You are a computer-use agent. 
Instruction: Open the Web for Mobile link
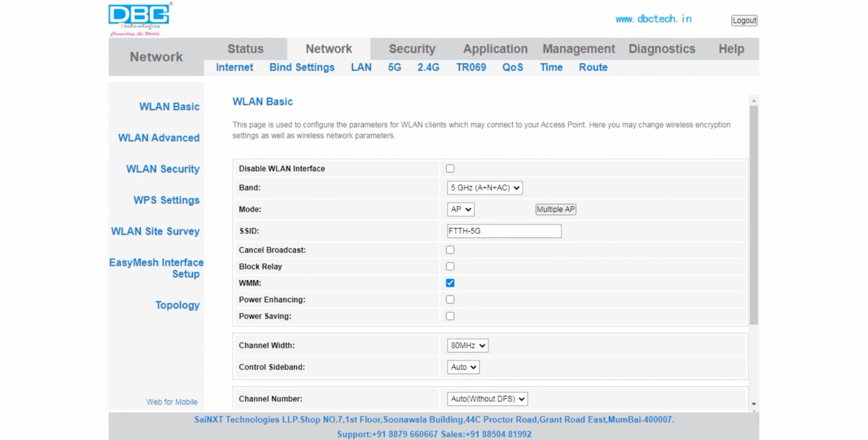click(x=172, y=402)
